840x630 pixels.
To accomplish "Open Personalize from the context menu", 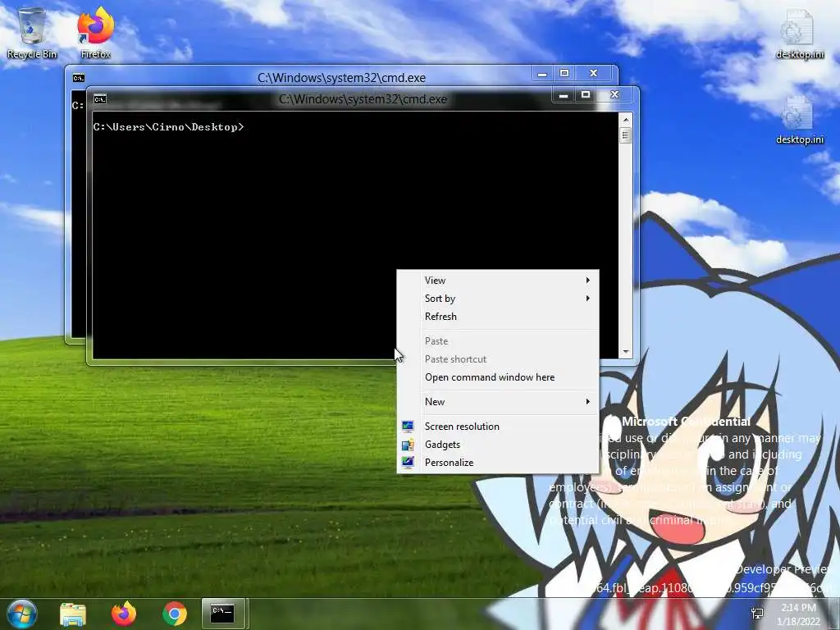I will click(x=498, y=463).
